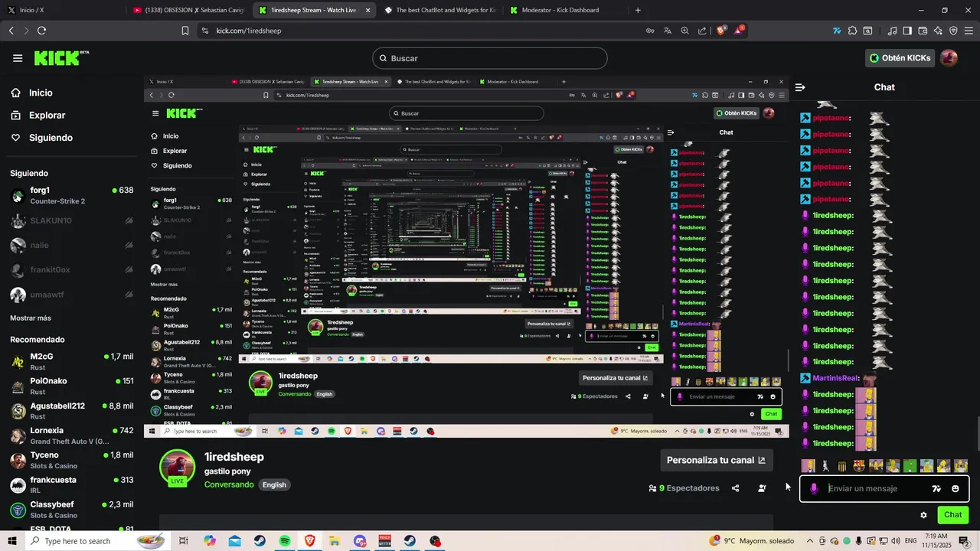Screen dimensions: 980x551
Task: Click the Buscar search field
Action: [x=490, y=58]
